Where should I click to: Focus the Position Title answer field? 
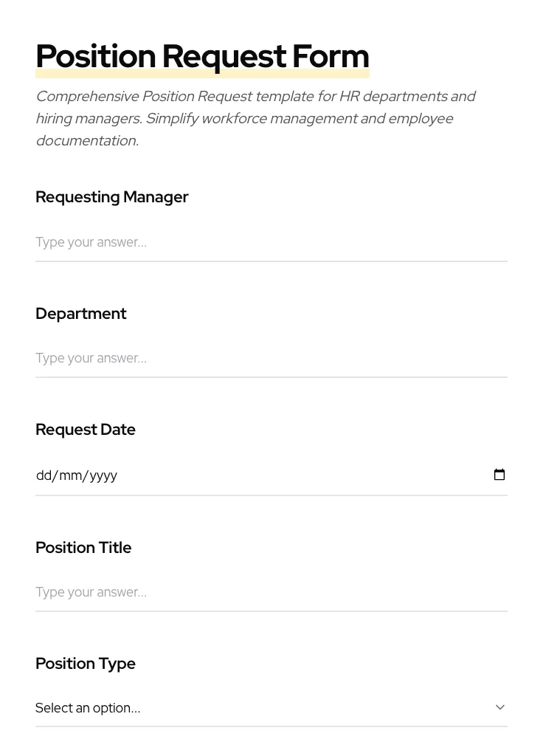pyautogui.click(x=271, y=592)
